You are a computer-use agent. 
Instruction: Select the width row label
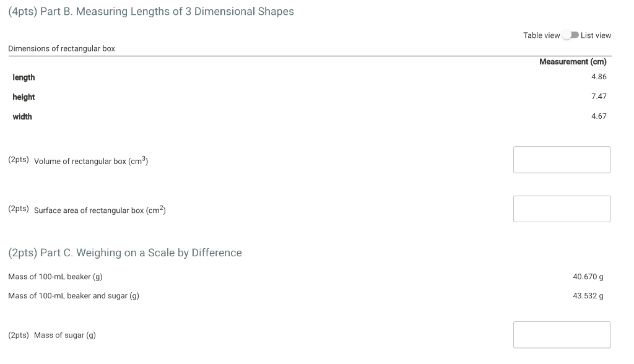pos(22,116)
